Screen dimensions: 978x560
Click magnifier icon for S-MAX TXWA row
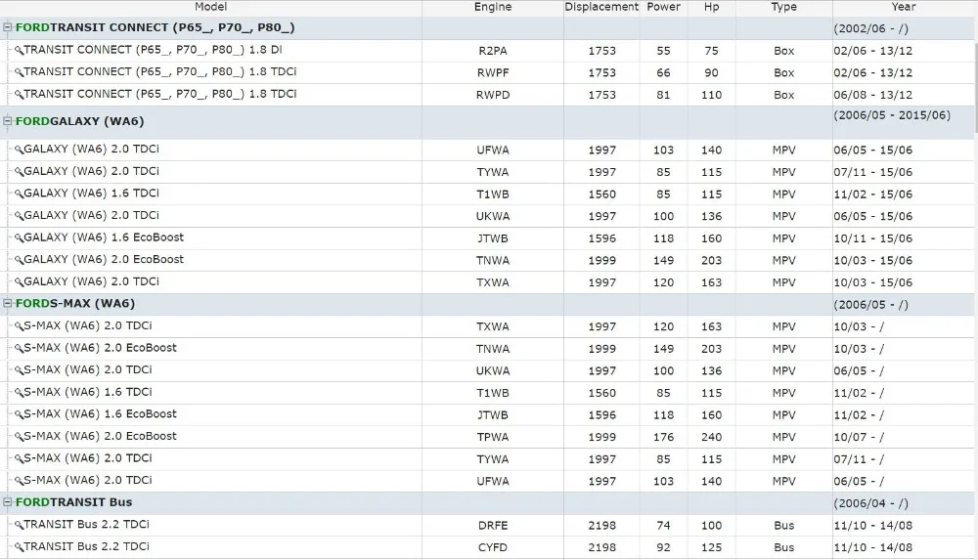click(19, 326)
